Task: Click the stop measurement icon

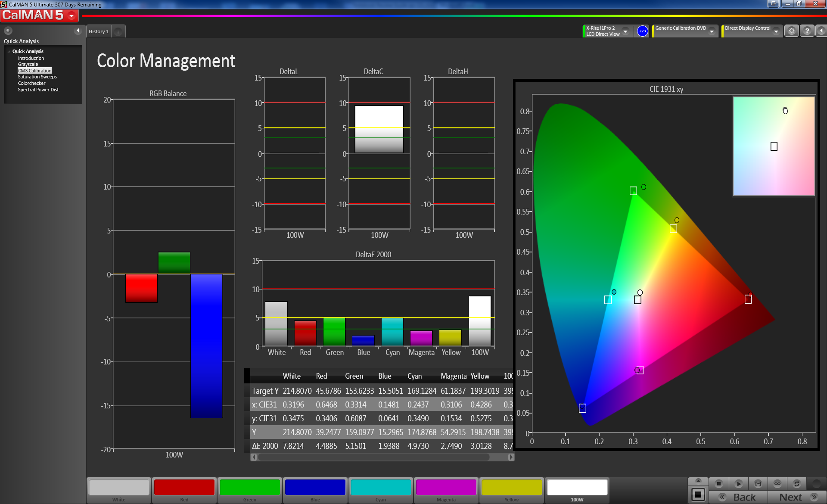Action: [x=718, y=484]
